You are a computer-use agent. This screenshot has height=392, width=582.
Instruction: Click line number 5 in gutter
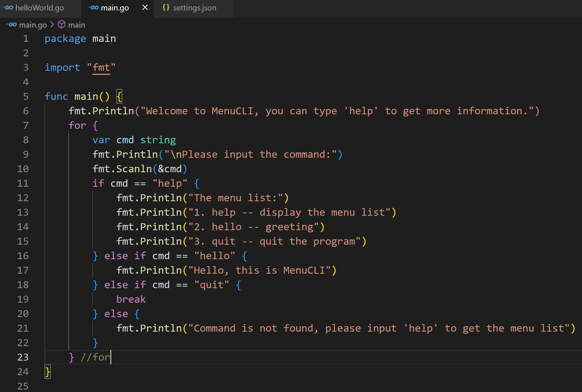click(26, 96)
